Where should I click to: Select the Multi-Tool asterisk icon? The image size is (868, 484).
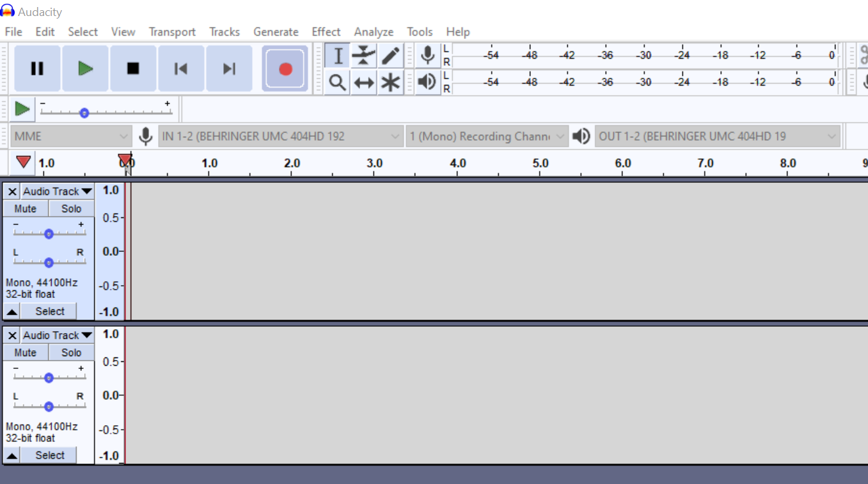(390, 82)
